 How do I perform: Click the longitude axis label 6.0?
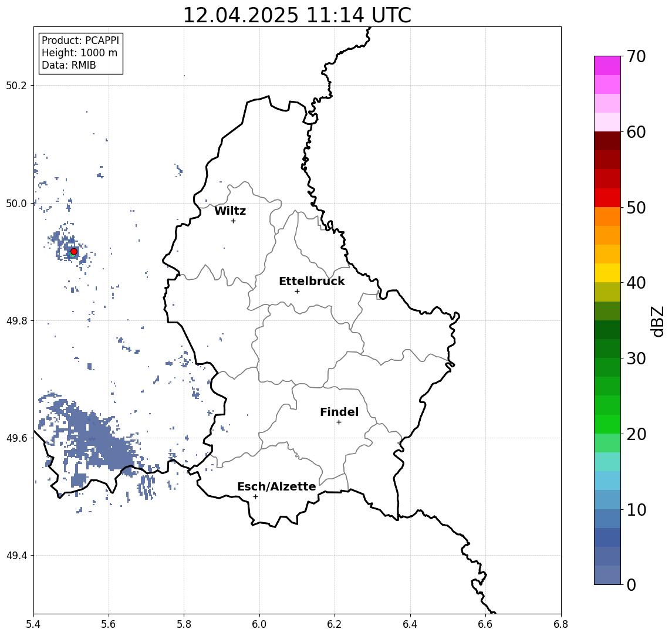coord(259,624)
